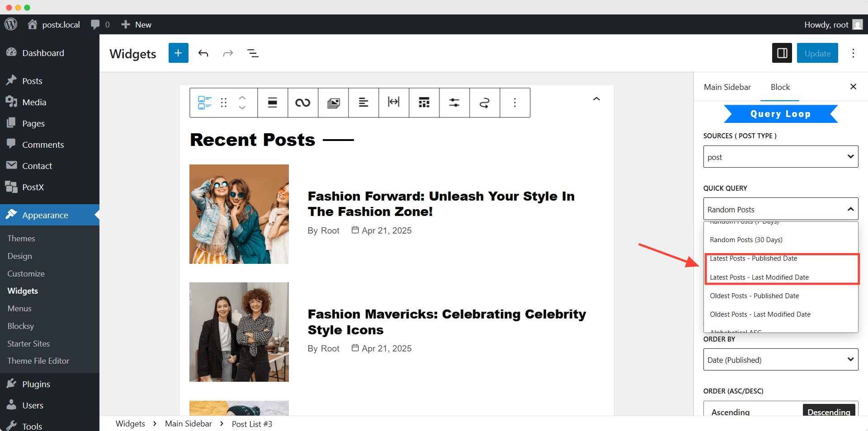Open the Appearance menu
Screen dimensions: 868x431
(x=50, y=215)
